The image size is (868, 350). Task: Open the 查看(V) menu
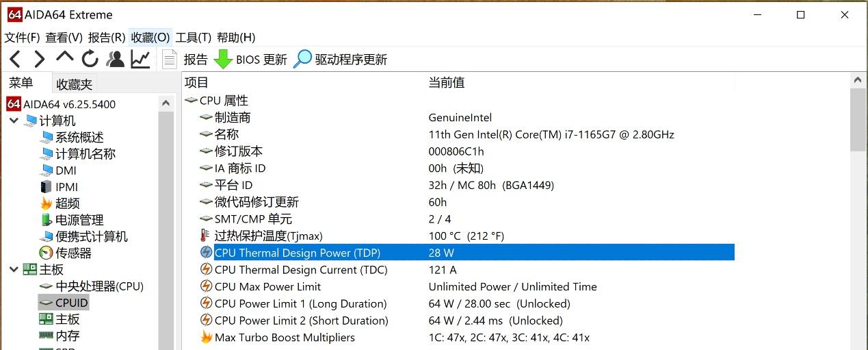[64, 38]
